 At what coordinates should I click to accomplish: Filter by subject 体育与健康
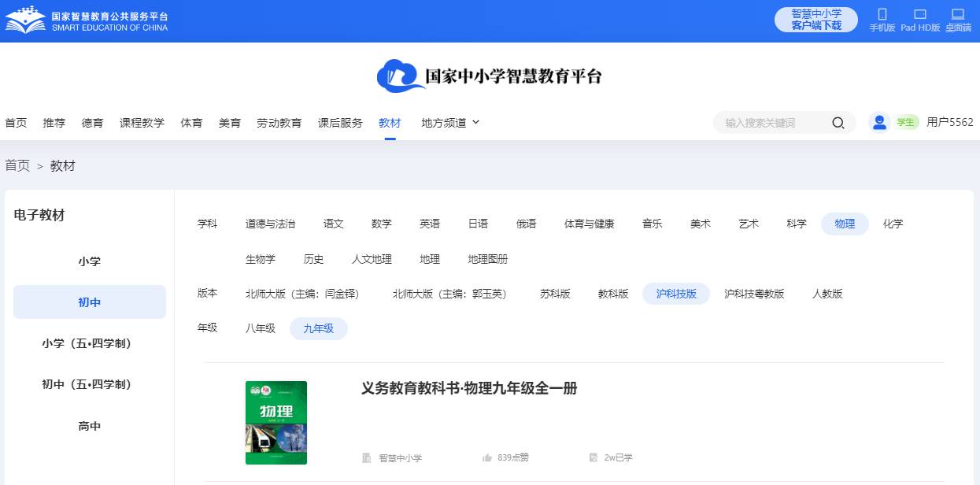tap(590, 224)
